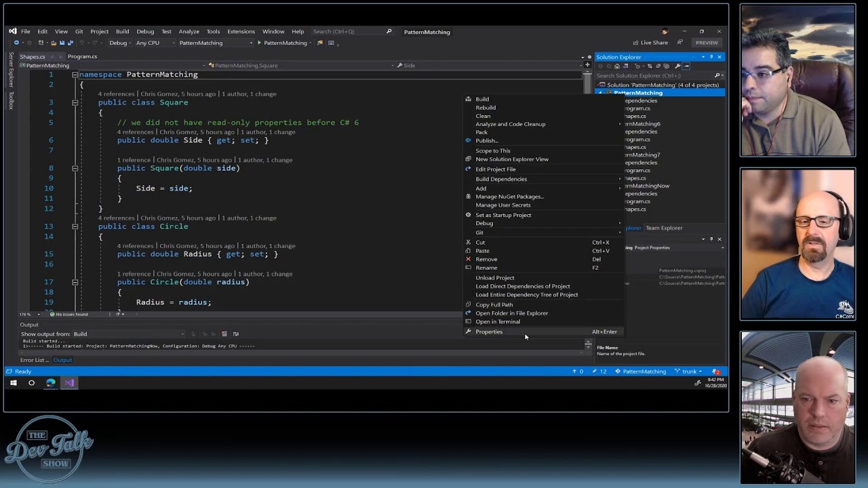Click the Publish globe icon
Screen dimensions: 868x488
(468, 140)
